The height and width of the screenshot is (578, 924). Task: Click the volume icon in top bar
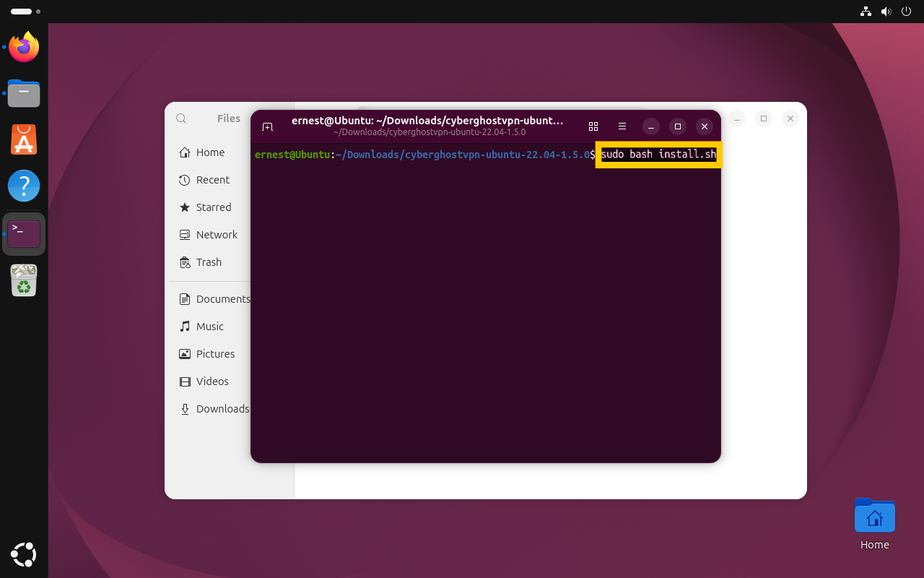pyautogui.click(x=886, y=12)
